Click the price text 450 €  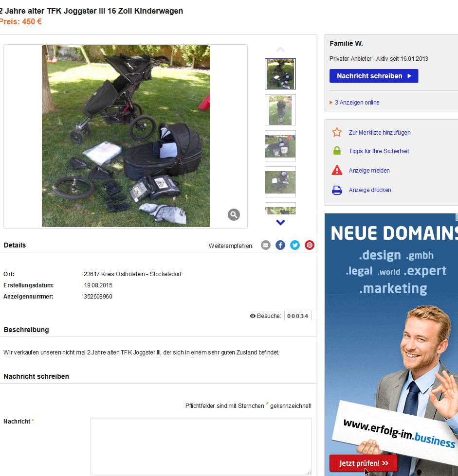coord(32,21)
